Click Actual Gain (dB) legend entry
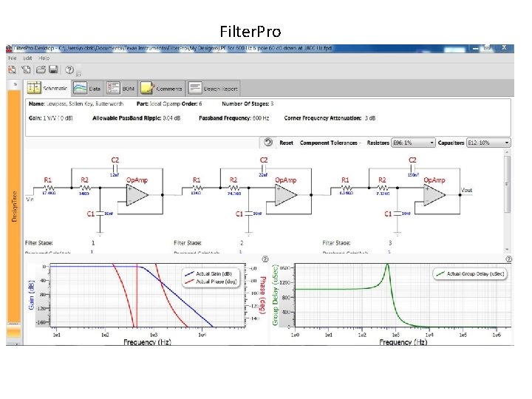532x399 pixels. (208, 273)
